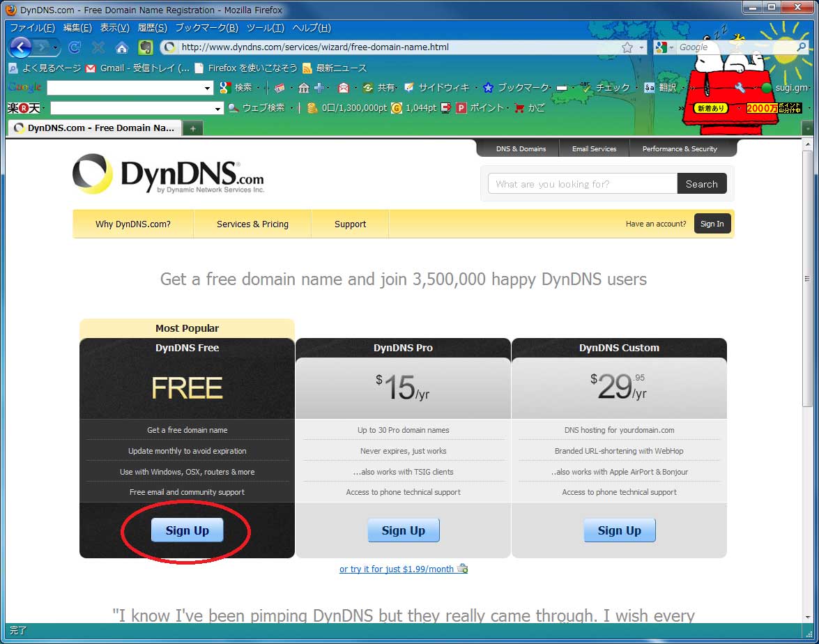Open the ブックマーク(B) menu
Screen dimensions: 819x644
206,28
